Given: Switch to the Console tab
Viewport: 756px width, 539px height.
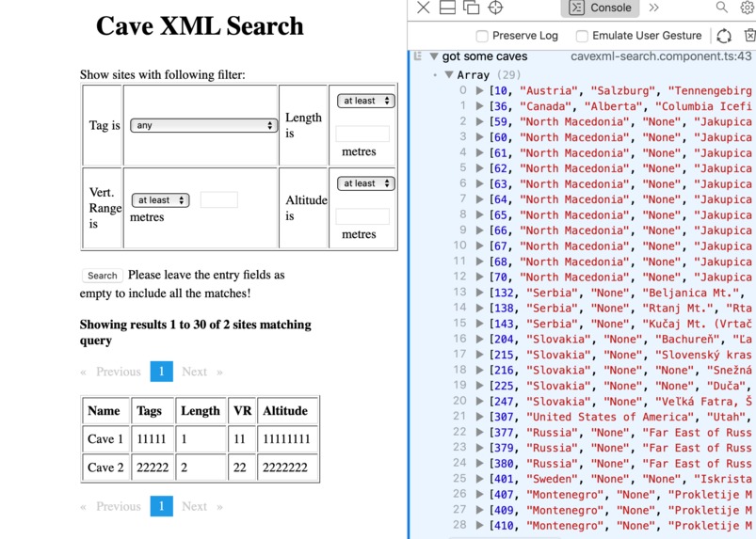Looking at the screenshot, I should pyautogui.click(x=600, y=8).
